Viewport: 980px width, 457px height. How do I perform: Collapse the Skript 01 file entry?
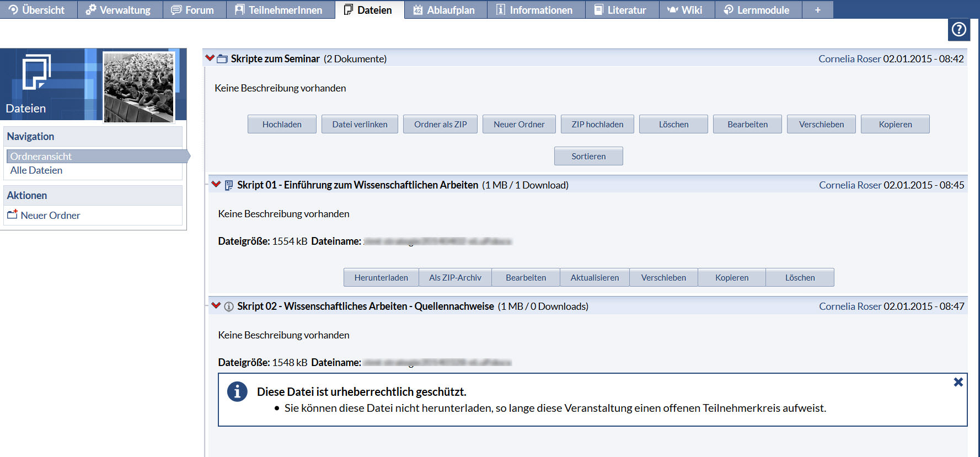216,184
